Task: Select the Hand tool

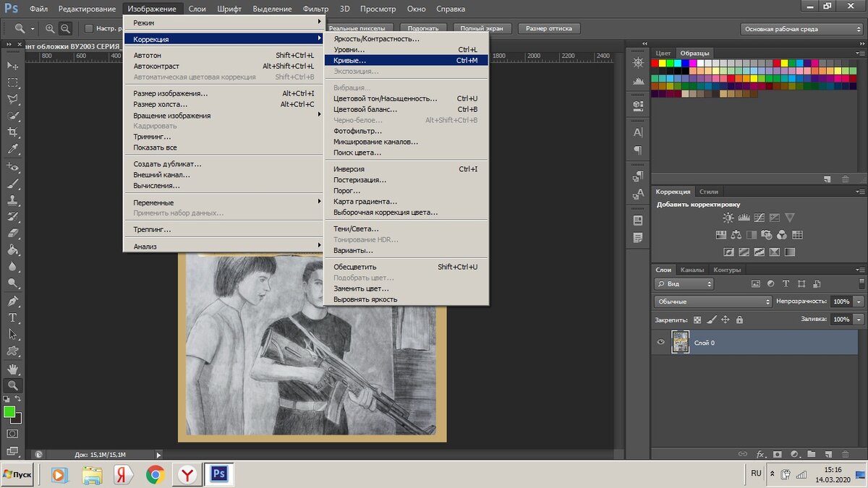Action: click(12, 369)
